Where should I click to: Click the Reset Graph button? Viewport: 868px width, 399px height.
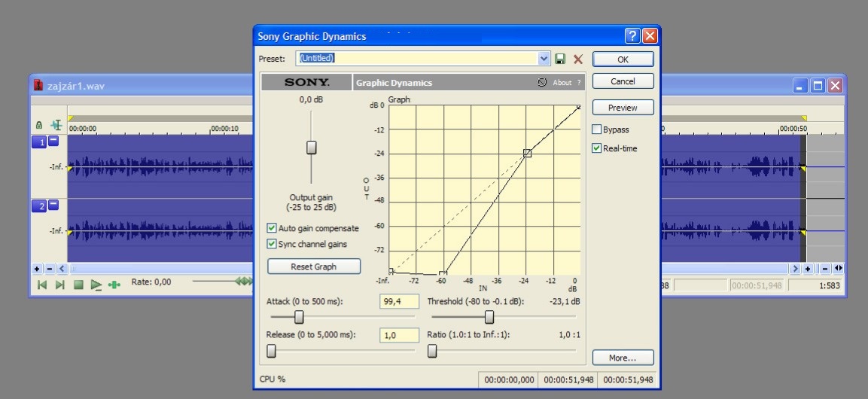coord(314,267)
